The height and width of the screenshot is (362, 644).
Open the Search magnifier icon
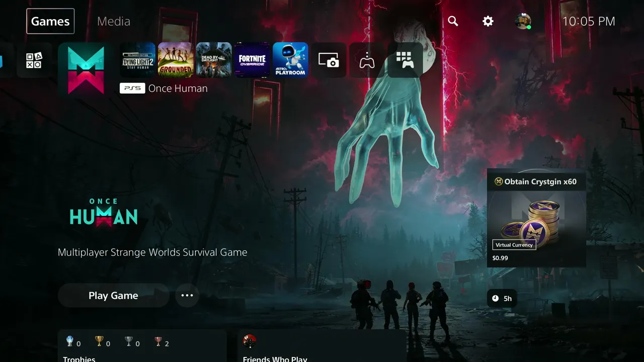(x=453, y=21)
